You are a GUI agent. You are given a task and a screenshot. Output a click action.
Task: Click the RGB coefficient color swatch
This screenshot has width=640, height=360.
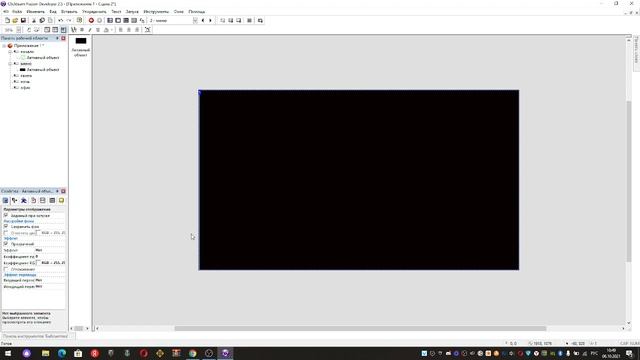38,263
